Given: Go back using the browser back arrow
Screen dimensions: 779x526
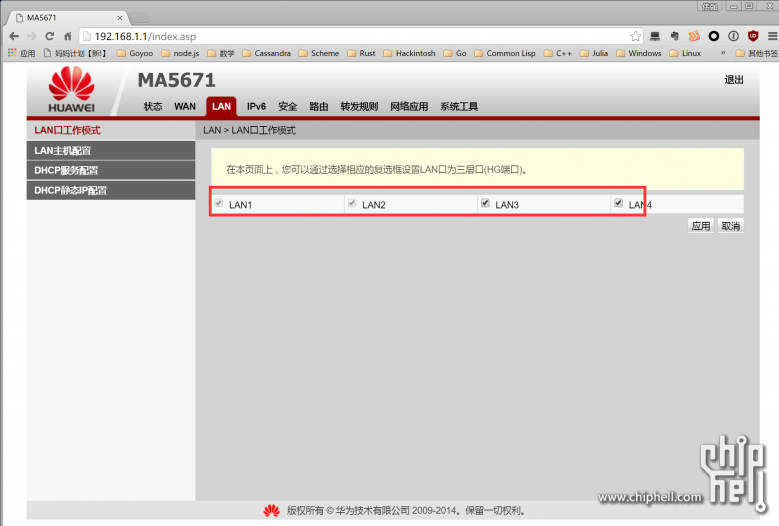Looking at the screenshot, I should (14, 36).
